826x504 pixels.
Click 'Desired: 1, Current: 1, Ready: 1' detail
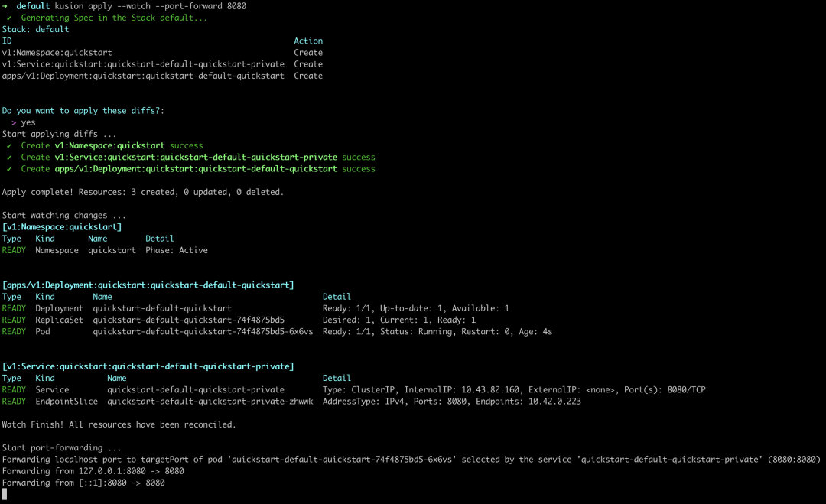pyautogui.click(x=398, y=320)
